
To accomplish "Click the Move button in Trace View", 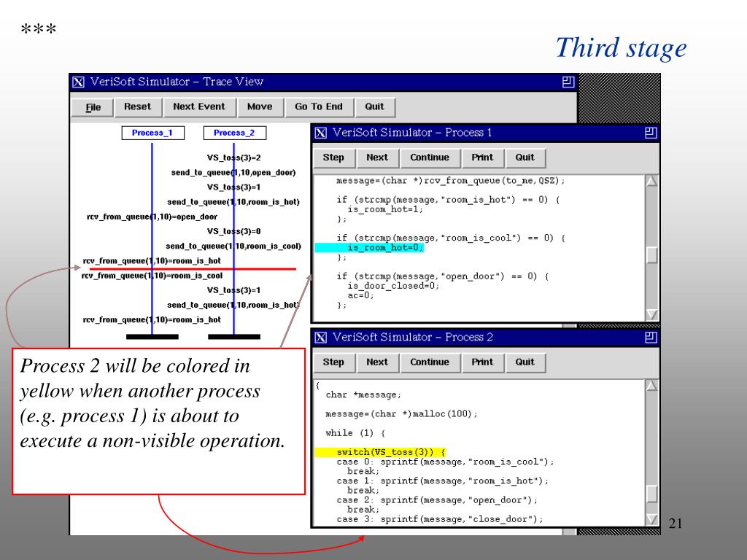I will (x=260, y=107).
